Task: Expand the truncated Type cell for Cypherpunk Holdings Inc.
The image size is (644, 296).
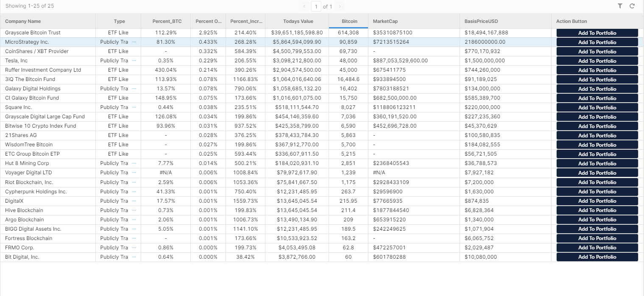Action: (x=134, y=192)
